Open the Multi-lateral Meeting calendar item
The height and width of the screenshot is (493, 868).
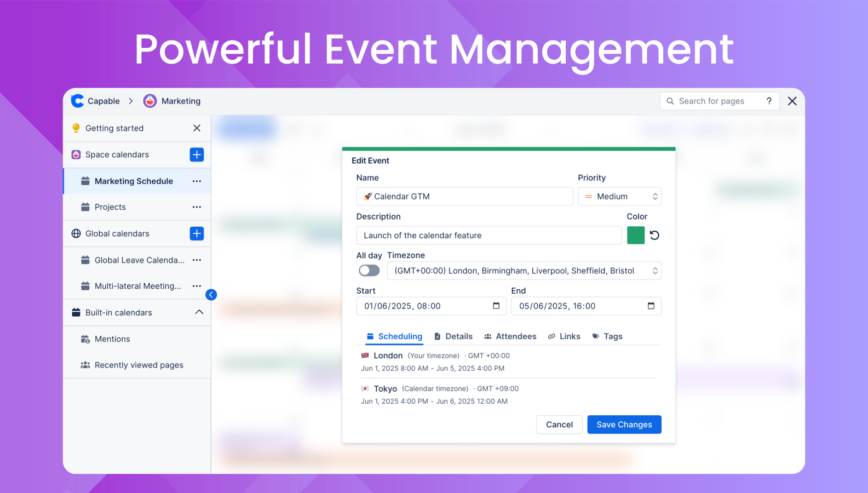click(137, 286)
